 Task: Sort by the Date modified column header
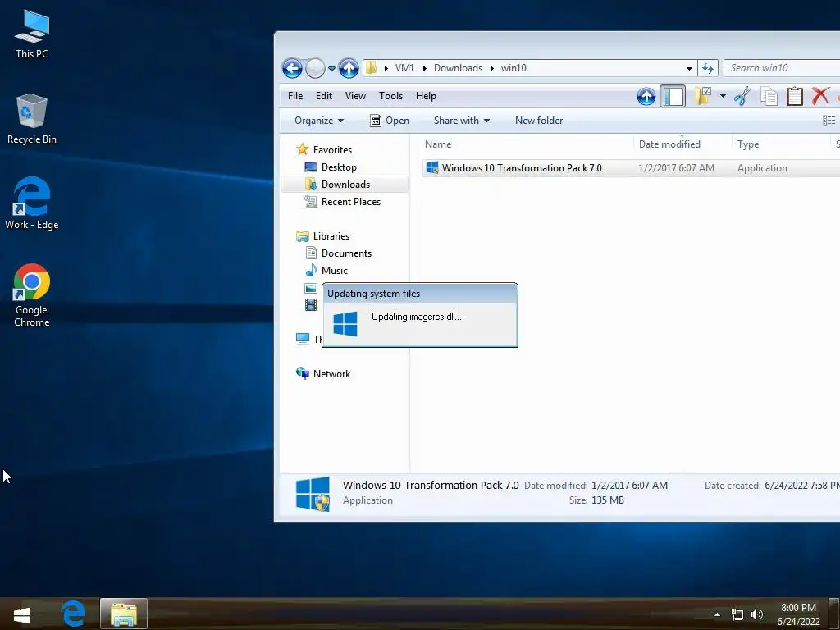pyautogui.click(x=669, y=144)
